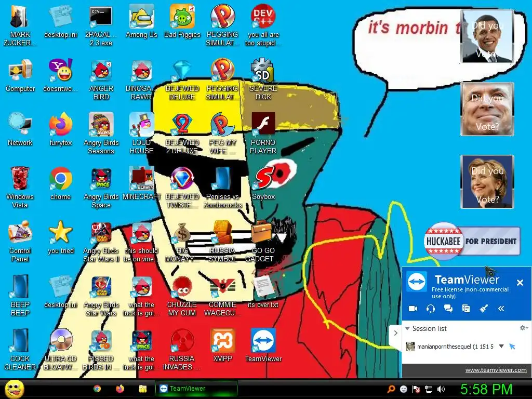This screenshot has height=399, width=532.
Task: Select the Dev C++ 'you all are too stupid' icon
Action: pyautogui.click(x=263, y=25)
